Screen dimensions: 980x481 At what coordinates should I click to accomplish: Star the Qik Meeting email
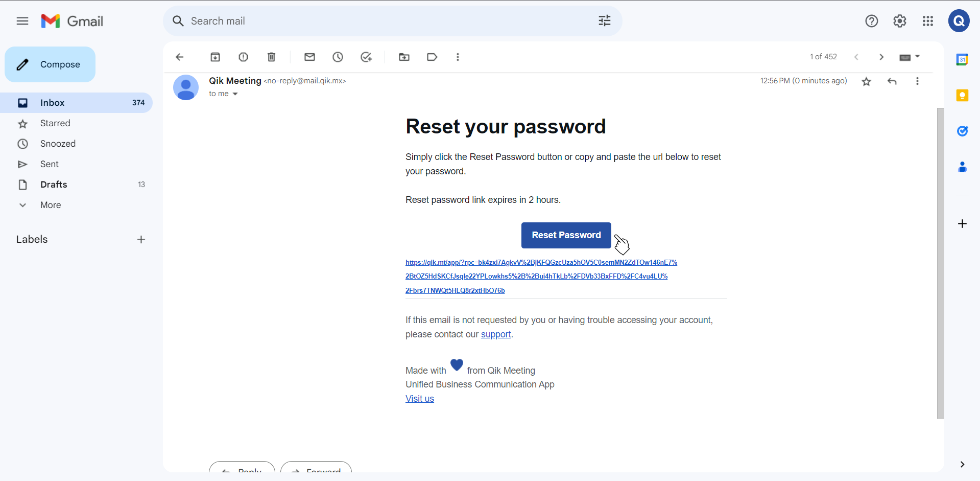[866, 81]
